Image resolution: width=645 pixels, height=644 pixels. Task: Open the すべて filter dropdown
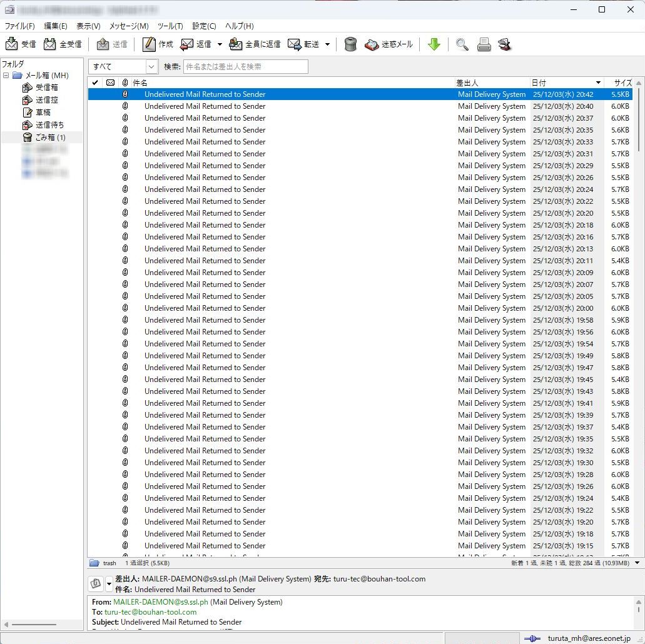click(151, 67)
